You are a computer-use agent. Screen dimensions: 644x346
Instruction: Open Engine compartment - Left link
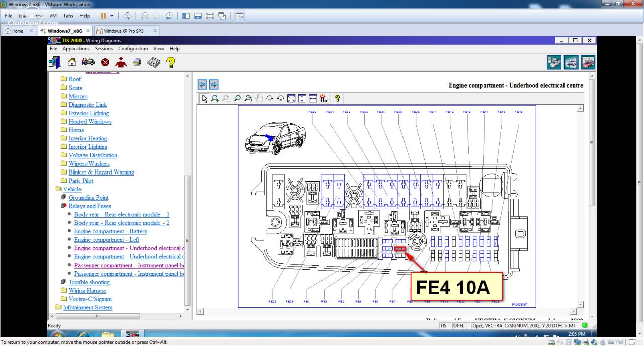click(107, 240)
